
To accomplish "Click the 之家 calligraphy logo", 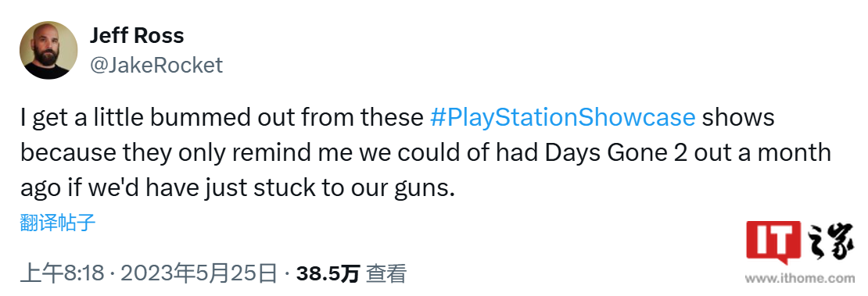I will click(x=829, y=243).
